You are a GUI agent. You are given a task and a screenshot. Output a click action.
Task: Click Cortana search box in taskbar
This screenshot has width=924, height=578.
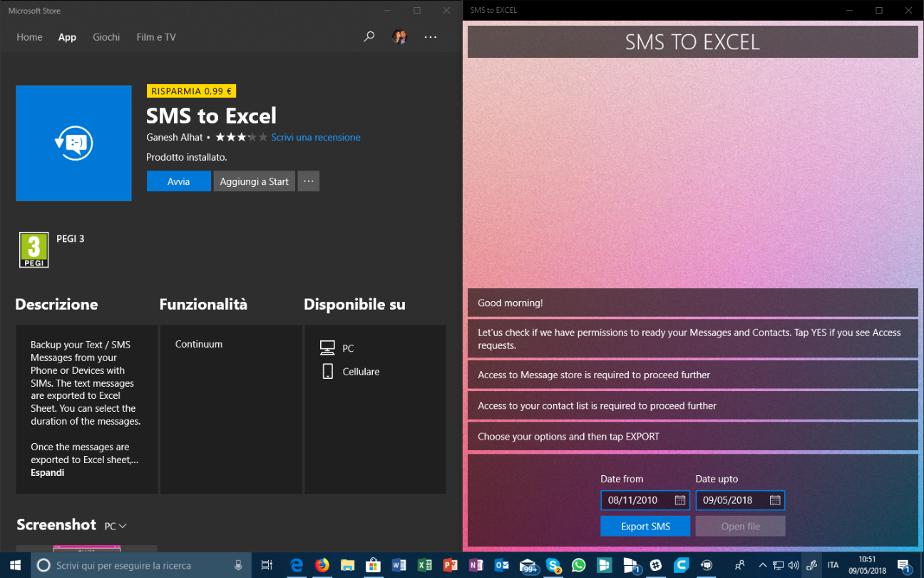tap(140, 565)
